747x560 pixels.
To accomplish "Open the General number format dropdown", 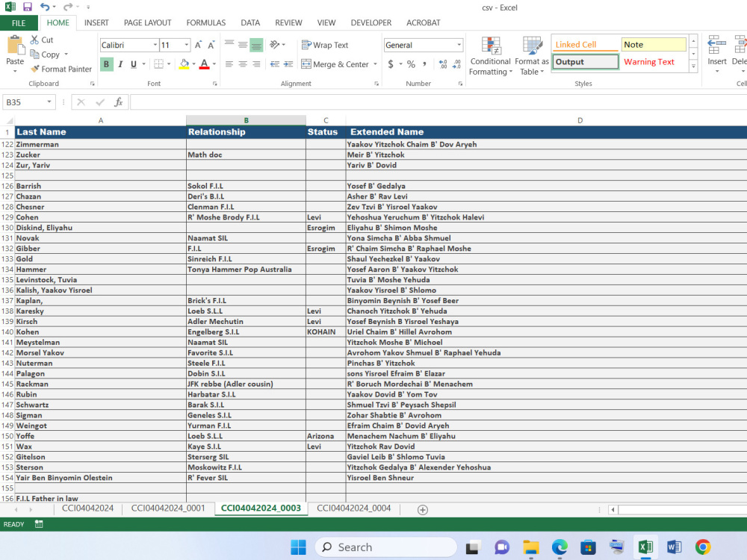I will (459, 45).
